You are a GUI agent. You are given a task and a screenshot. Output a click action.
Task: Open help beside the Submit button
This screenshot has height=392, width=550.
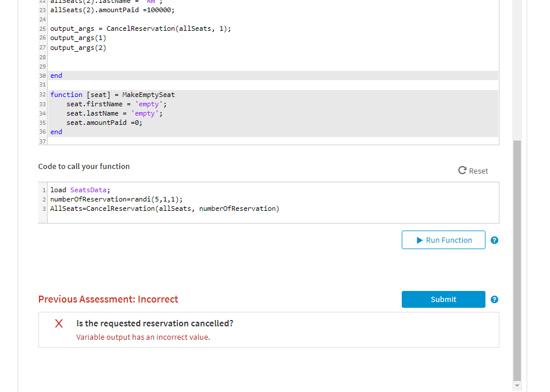point(494,299)
